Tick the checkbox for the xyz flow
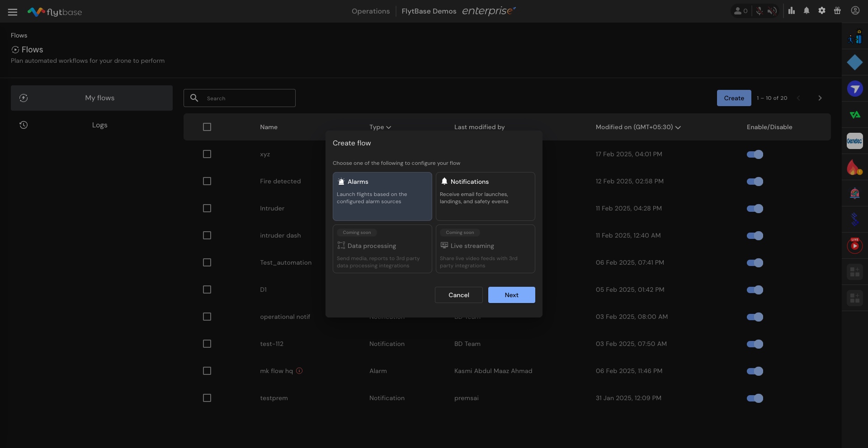The width and height of the screenshot is (868, 448). (207, 154)
